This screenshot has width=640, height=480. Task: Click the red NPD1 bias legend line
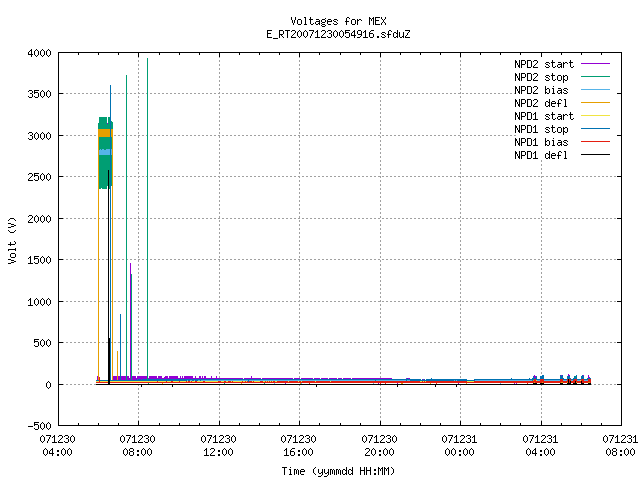click(x=595, y=142)
